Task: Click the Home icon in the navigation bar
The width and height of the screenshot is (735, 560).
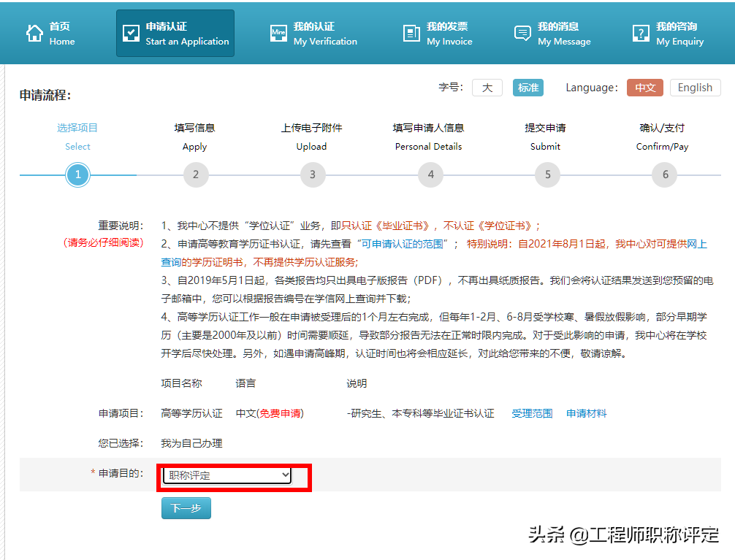Action: click(34, 32)
